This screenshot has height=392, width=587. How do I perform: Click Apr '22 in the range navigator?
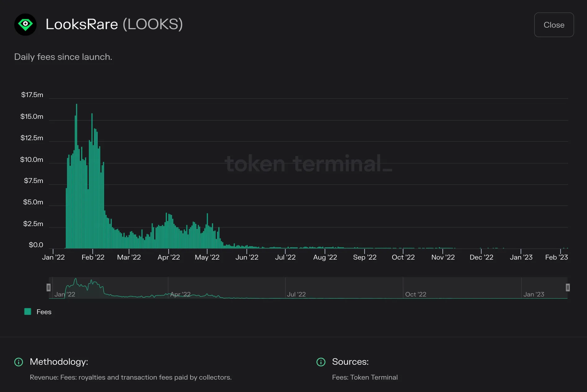click(180, 294)
